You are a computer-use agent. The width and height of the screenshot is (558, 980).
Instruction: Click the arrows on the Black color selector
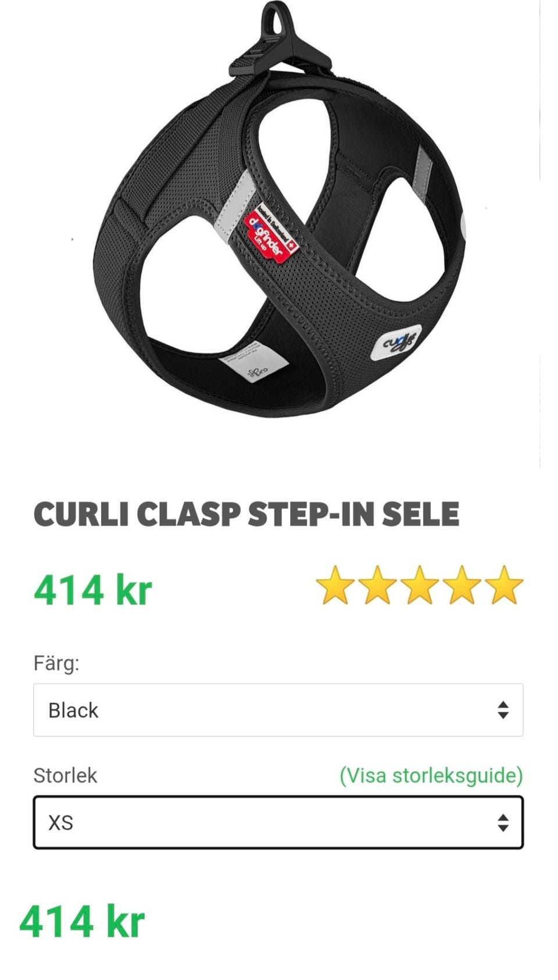(x=503, y=710)
